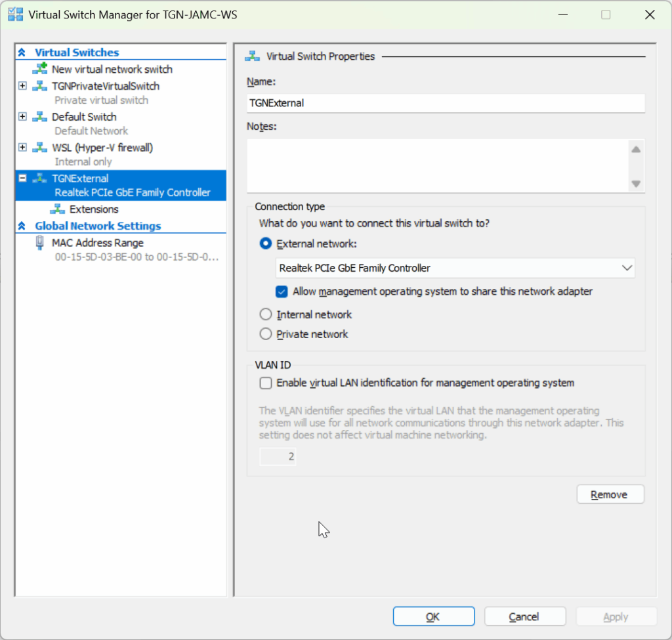
Task: Expand the Default Switch tree node
Action: click(23, 117)
